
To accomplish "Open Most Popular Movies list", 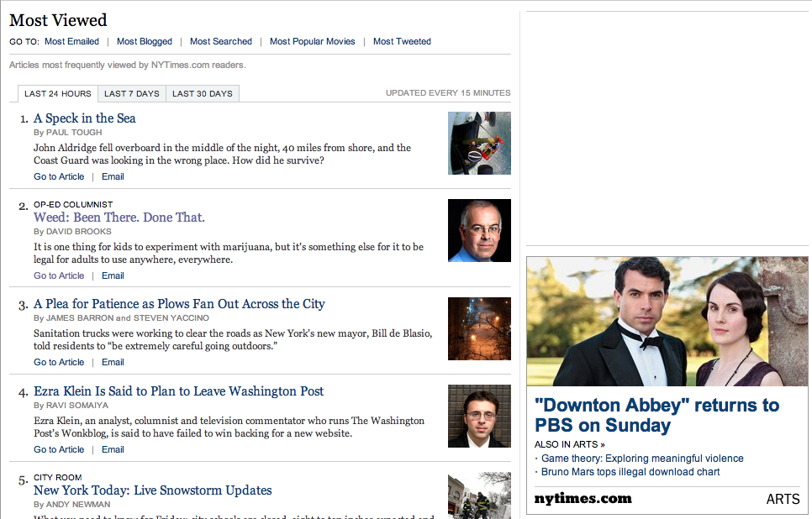I will [312, 41].
